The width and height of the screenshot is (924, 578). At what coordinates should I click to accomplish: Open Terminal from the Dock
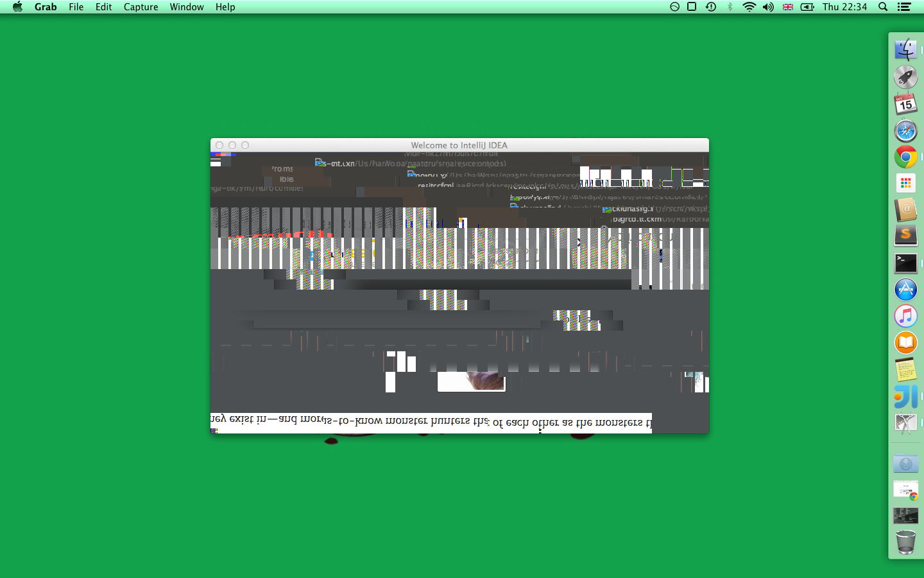(x=905, y=263)
